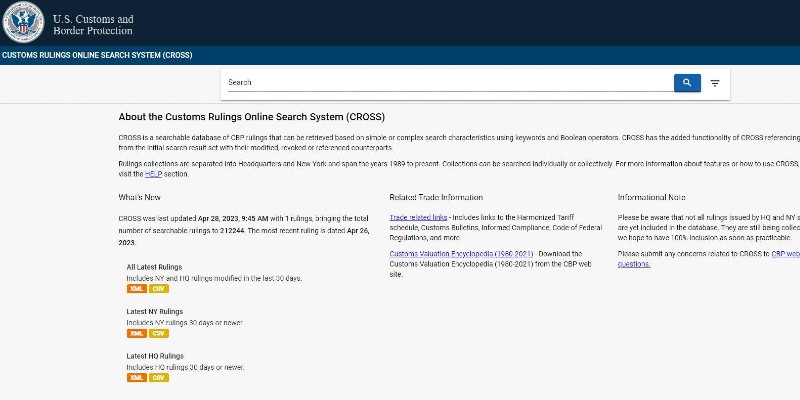The image size is (800, 400).
Task: Open the HELP section link
Action: (153, 174)
